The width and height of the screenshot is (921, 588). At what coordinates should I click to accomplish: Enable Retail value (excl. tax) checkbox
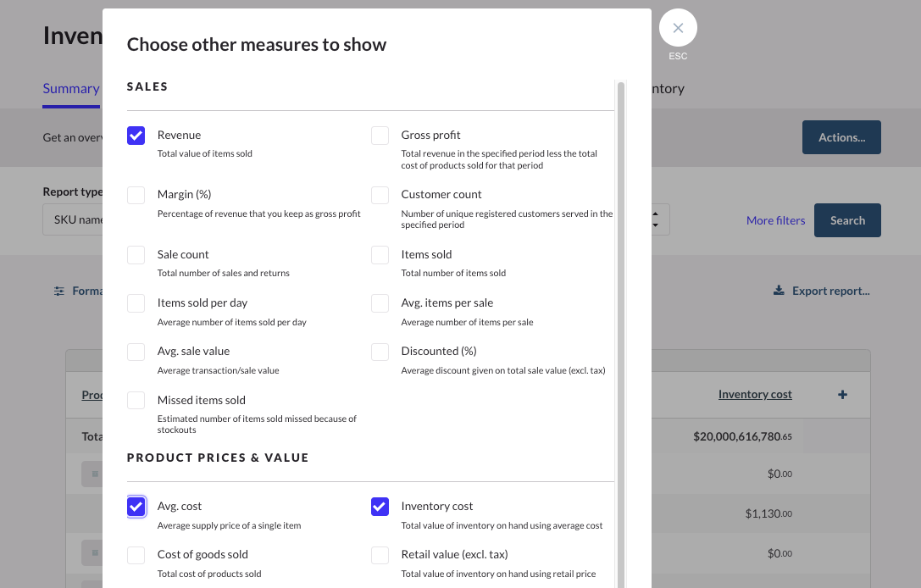[380, 555]
